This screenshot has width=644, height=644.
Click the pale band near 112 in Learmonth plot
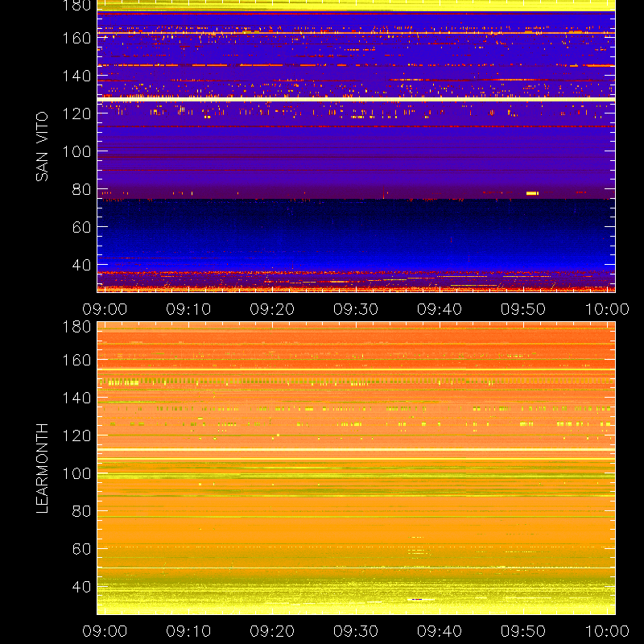(356, 450)
